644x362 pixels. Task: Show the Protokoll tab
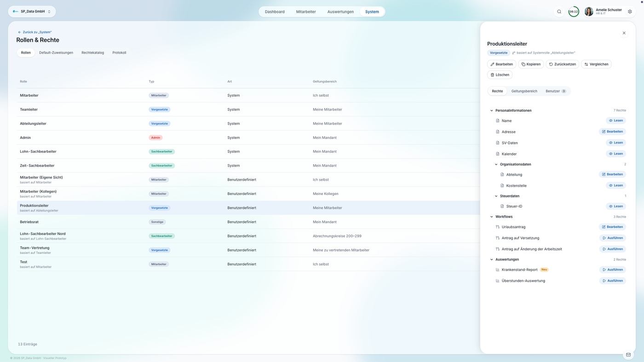[x=119, y=52]
